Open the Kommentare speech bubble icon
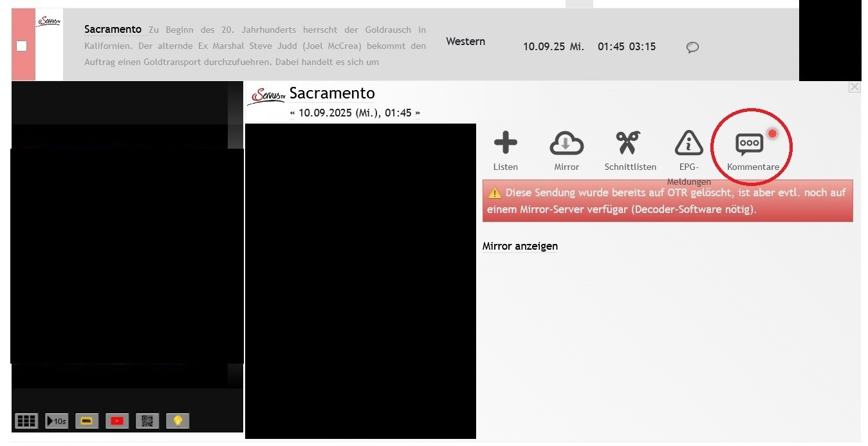Image resolution: width=868 pixels, height=446 pixels. (750, 144)
